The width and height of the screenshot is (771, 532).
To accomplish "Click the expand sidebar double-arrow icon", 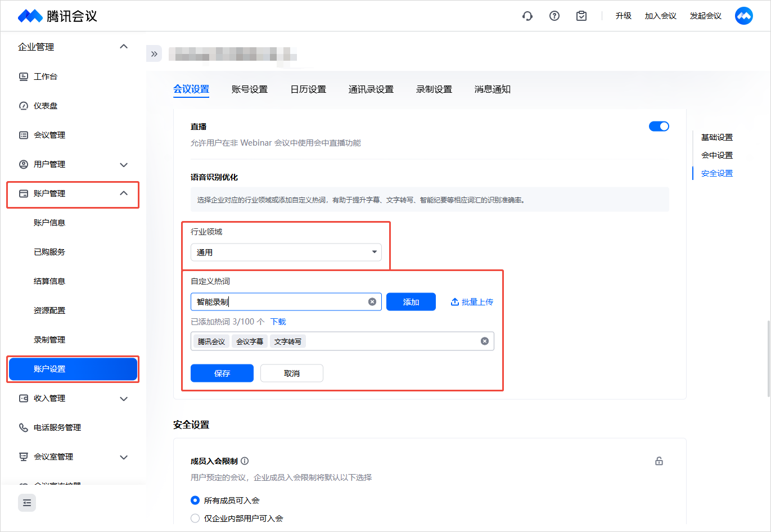I will 154,54.
